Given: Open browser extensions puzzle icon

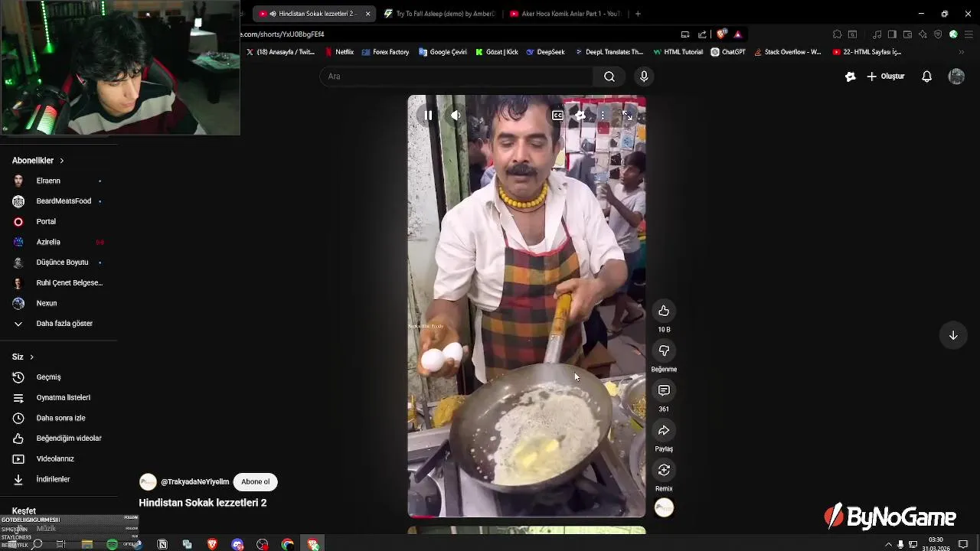Looking at the screenshot, I should [x=837, y=34].
